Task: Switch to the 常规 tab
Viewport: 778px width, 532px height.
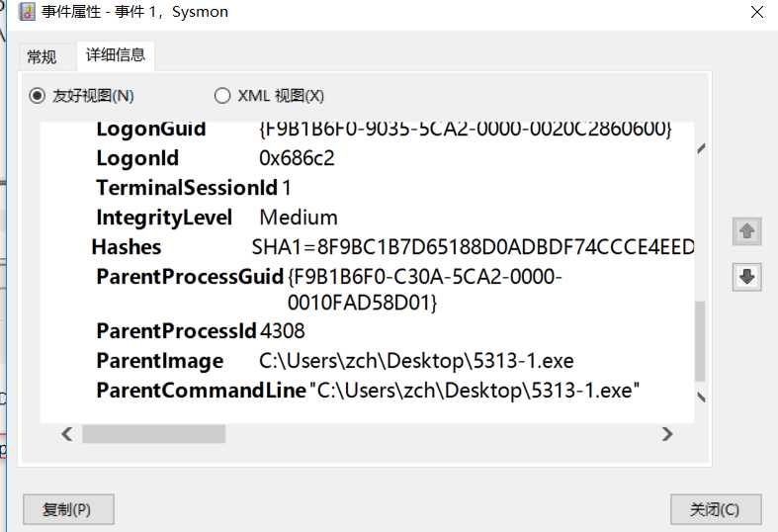Action: pyautogui.click(x=42, y=57)
